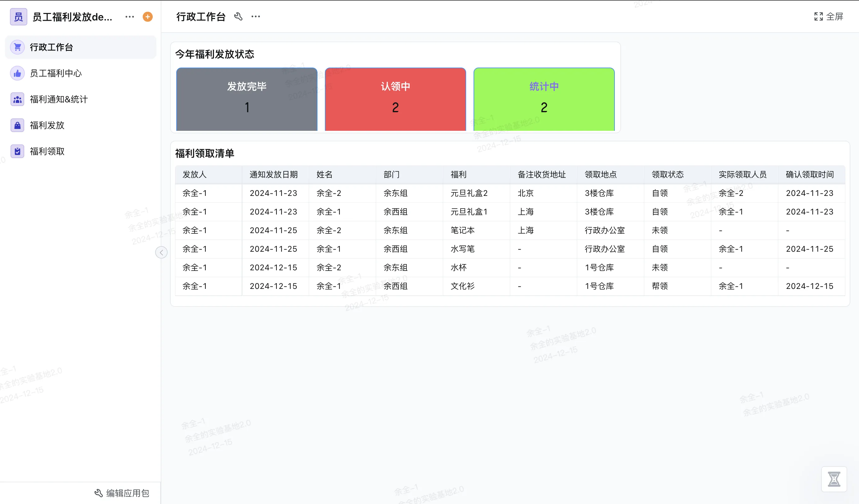The image size is (859, 504).
Task: Click the 福利领取 clipboard icon
Action: 17,152
